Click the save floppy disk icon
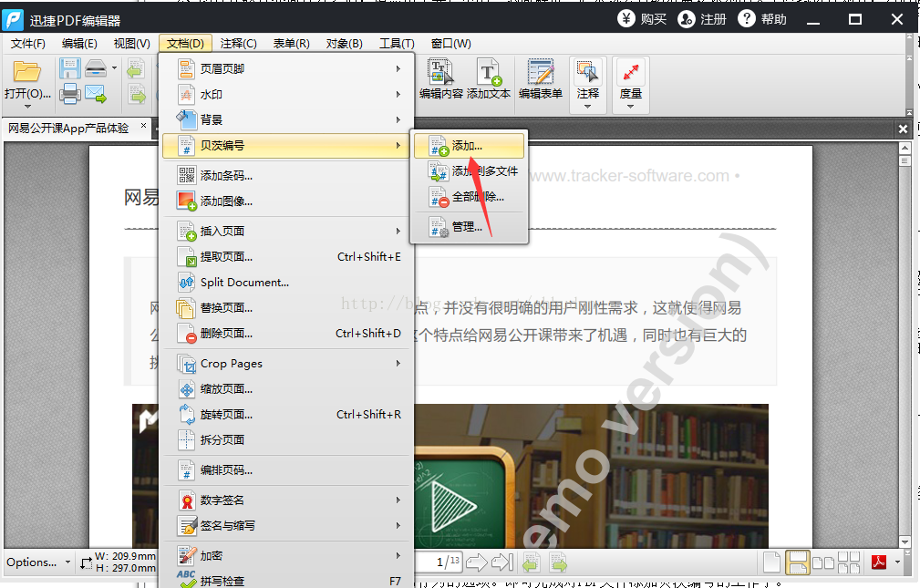The image size is (920, 588). point(70,68)
